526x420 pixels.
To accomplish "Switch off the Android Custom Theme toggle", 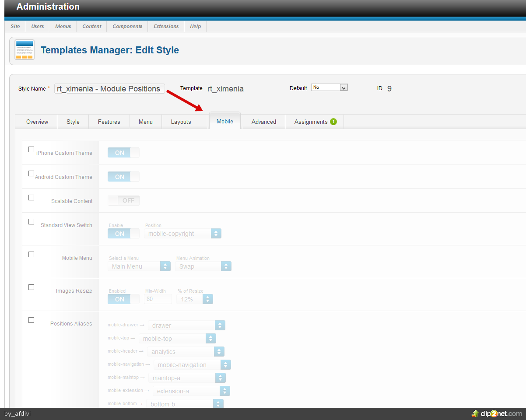I will coord(123,177).
